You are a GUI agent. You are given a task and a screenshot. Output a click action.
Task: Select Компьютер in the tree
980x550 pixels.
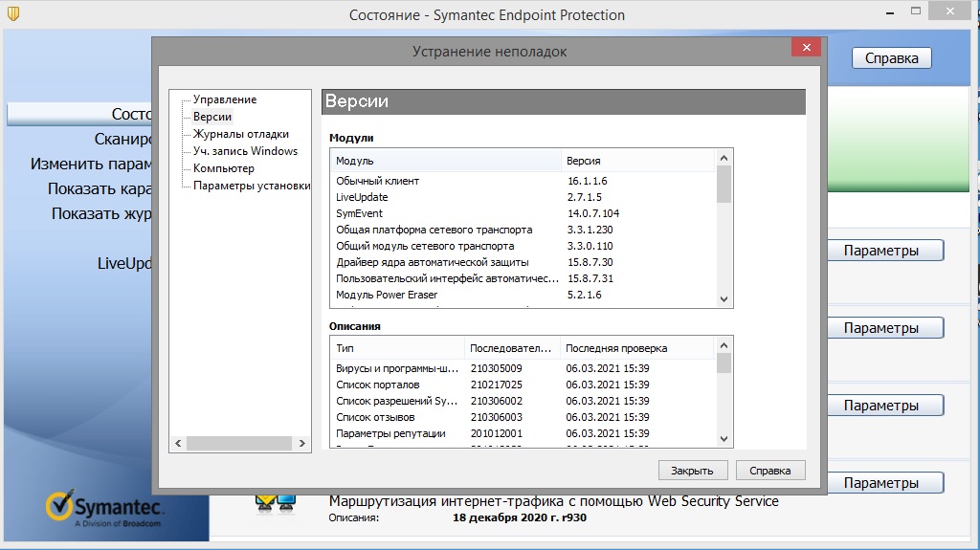[224, 168]
